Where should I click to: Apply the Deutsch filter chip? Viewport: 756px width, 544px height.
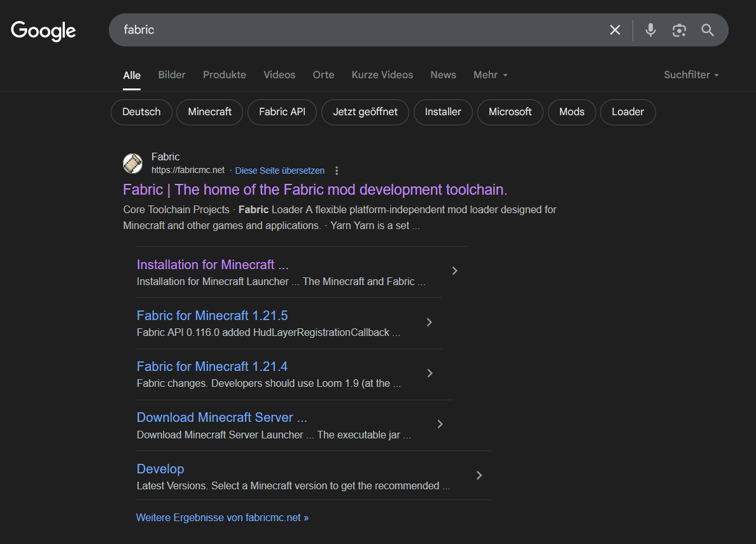click(141, 112)
